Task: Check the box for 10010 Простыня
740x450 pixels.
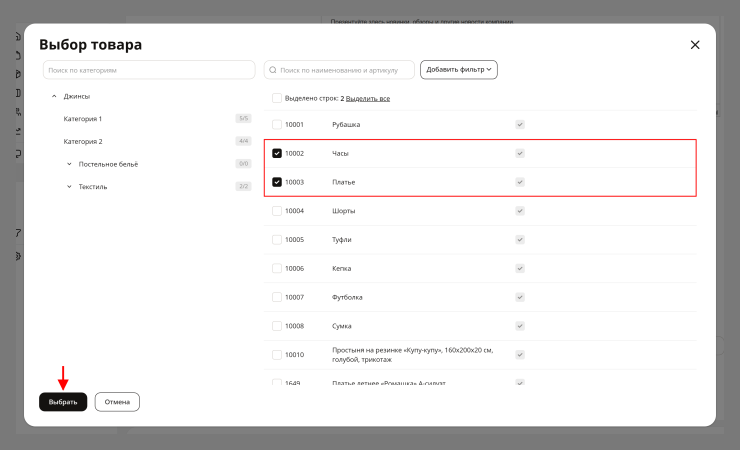Action: point(277,355)
